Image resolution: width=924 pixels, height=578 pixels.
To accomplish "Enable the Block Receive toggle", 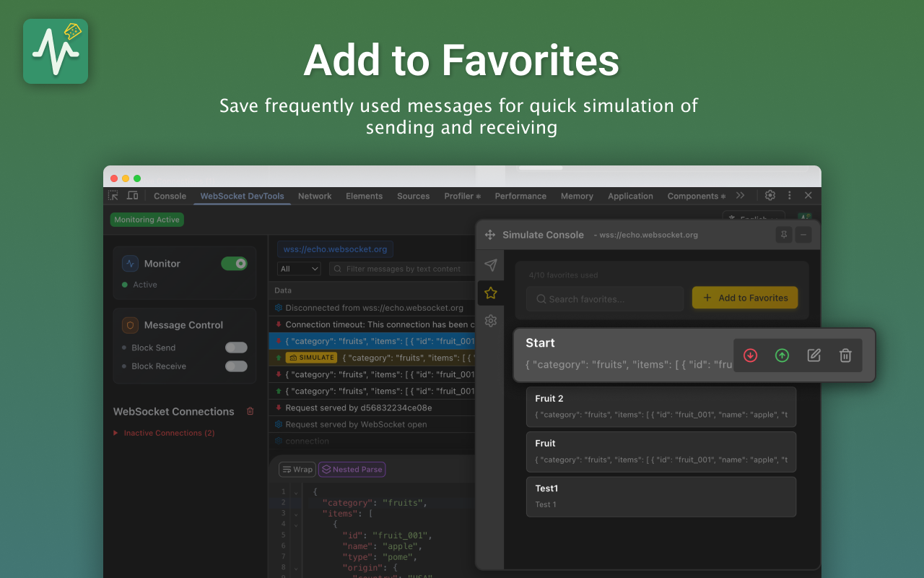I will pos(236,365).
